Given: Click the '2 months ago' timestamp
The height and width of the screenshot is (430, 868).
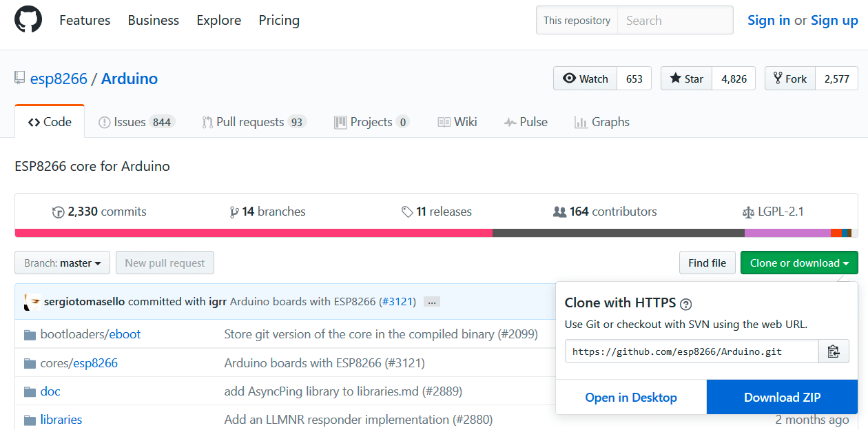Looking at the screenshot, I should point(812,419).
